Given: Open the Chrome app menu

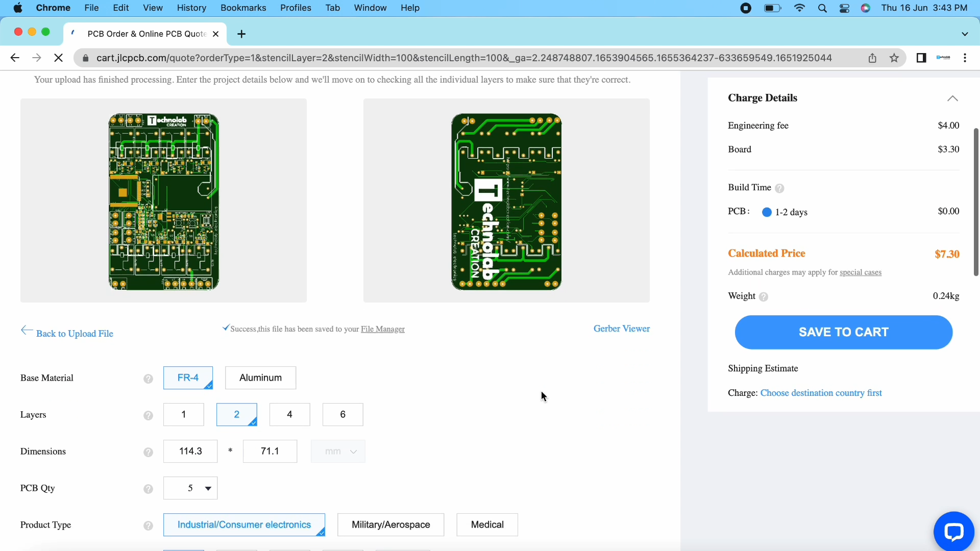Looking at the screenshot, I should point(53,8).
